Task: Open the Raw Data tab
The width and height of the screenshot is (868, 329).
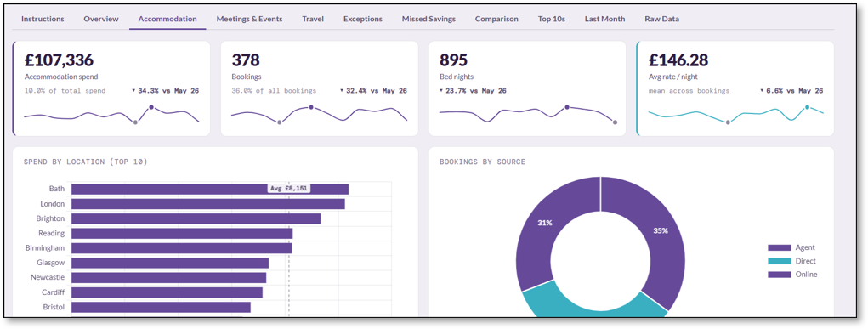Action: [662, 19]
